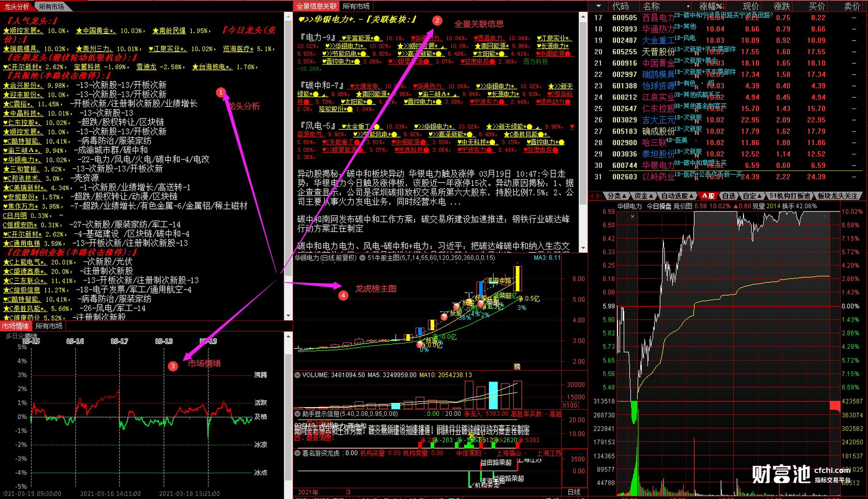Select stock row 002893 华通热力
The image size is (868, 499).
coord(728,29)
